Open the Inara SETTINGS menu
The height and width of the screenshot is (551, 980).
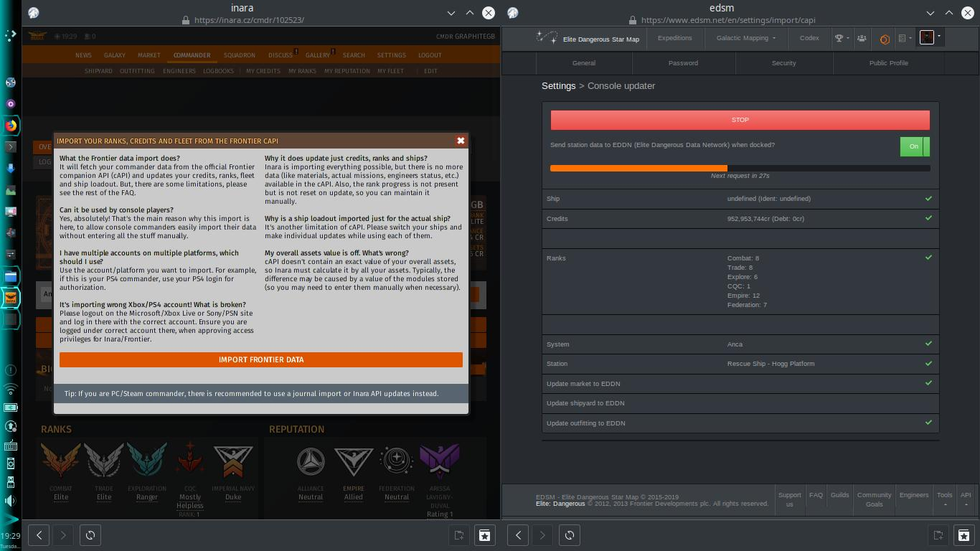point(392,55)
